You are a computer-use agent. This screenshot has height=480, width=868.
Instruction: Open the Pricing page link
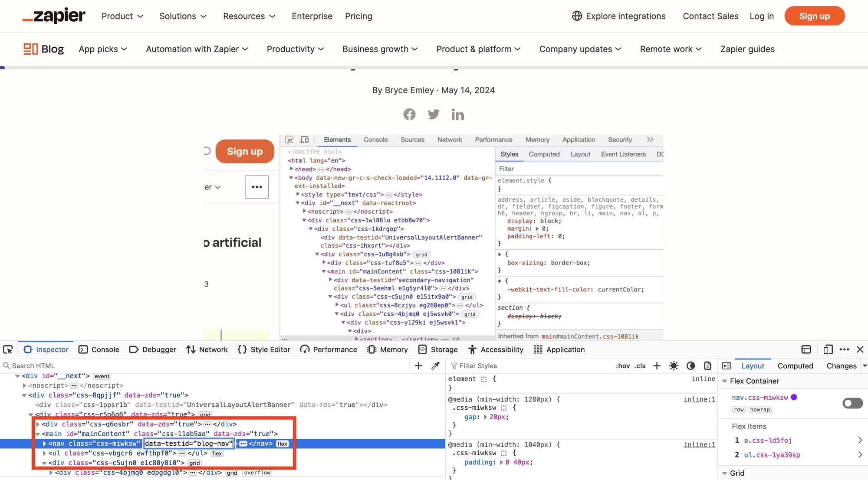coord(358,16)
